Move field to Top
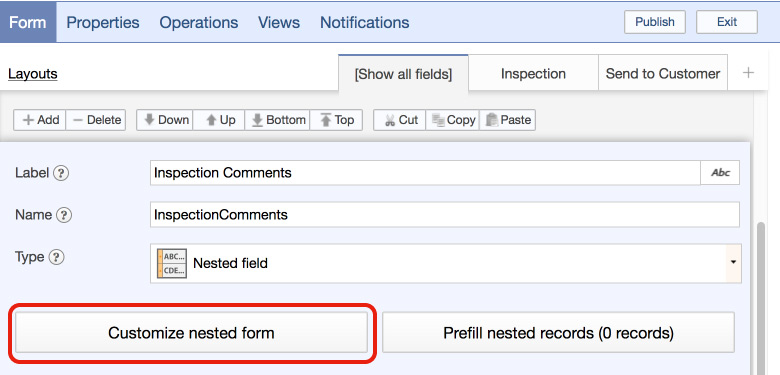This screenshot has width=780, height=375. (x=336, y=120)
